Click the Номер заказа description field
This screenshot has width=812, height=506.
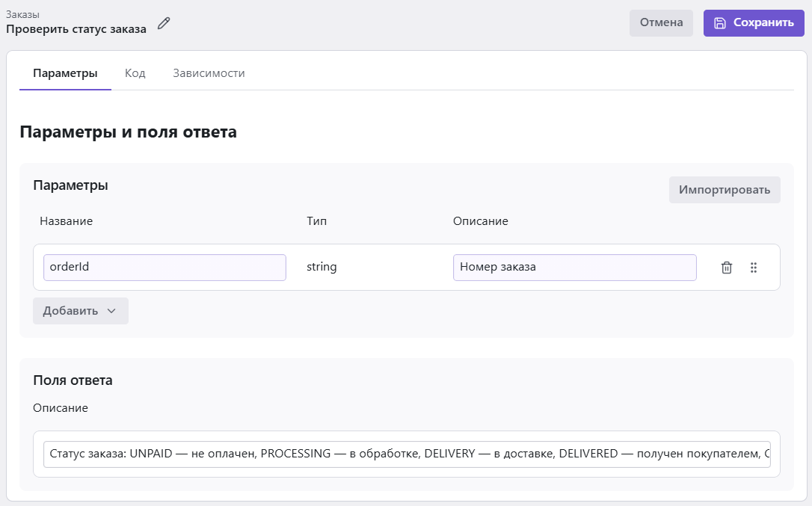(x=574, y=268)
